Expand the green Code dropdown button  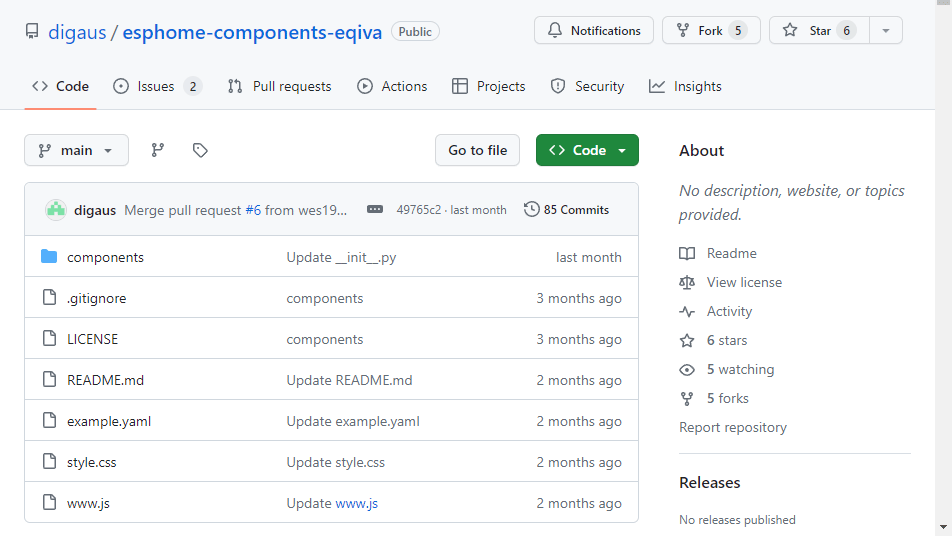587,150
